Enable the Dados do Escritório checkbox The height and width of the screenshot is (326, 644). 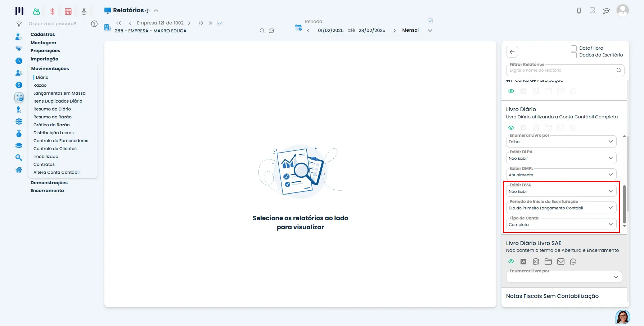[x=574, y=55]
